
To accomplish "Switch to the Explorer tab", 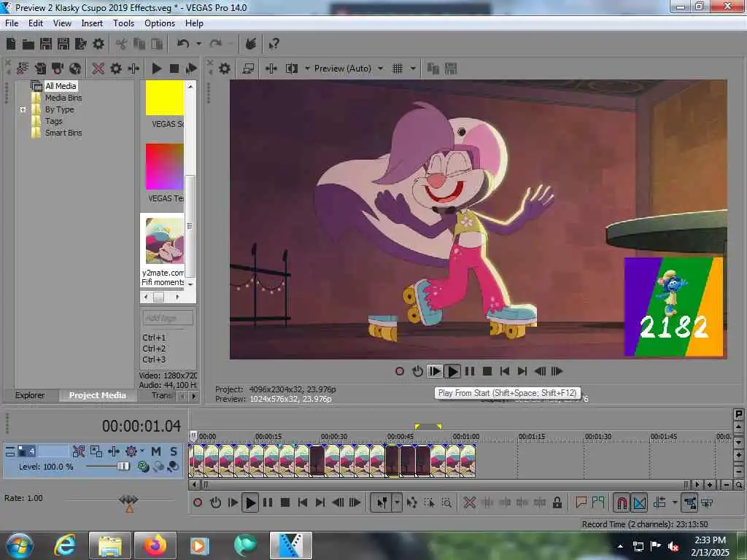I will [x=29, y=395].
